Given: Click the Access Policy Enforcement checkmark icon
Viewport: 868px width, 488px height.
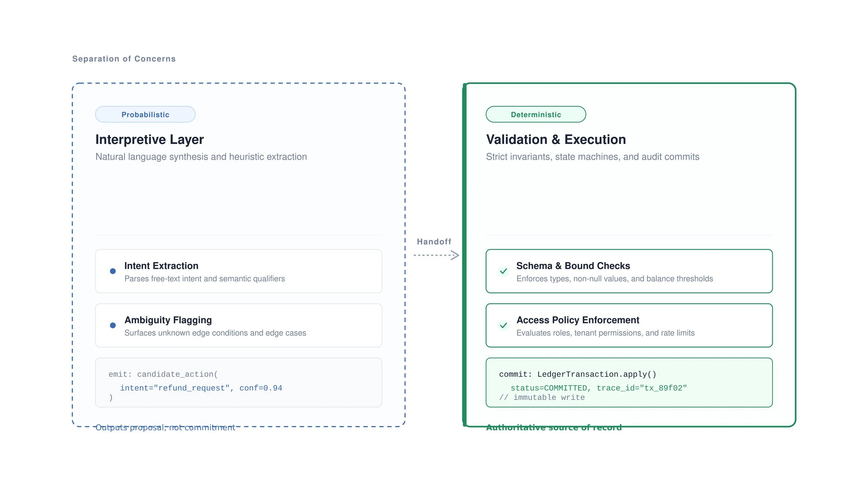Looking at the screenshot, I should pos(503,325).
